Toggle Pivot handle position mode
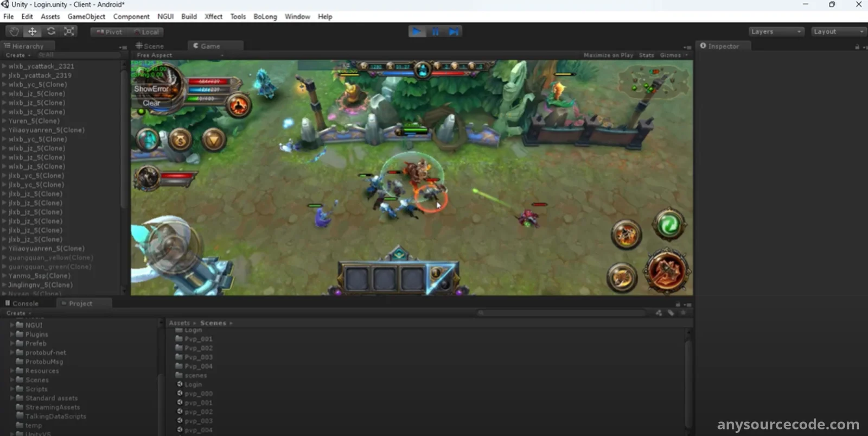 pos(109,32)
